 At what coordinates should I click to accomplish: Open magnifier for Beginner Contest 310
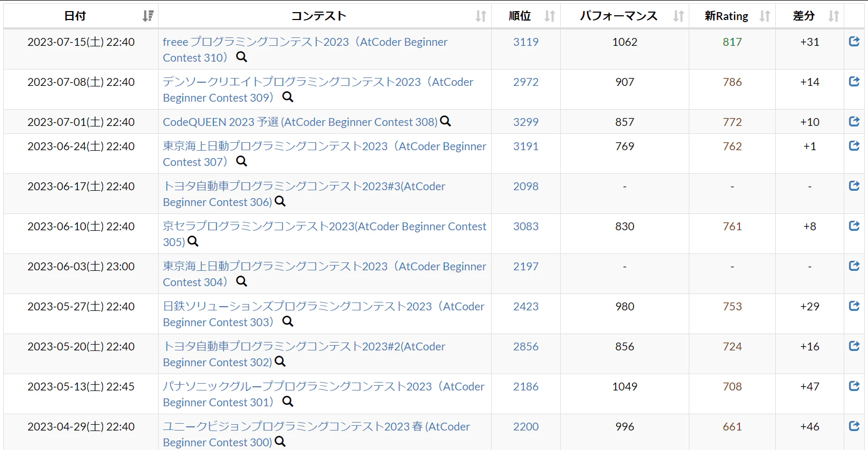241,57
